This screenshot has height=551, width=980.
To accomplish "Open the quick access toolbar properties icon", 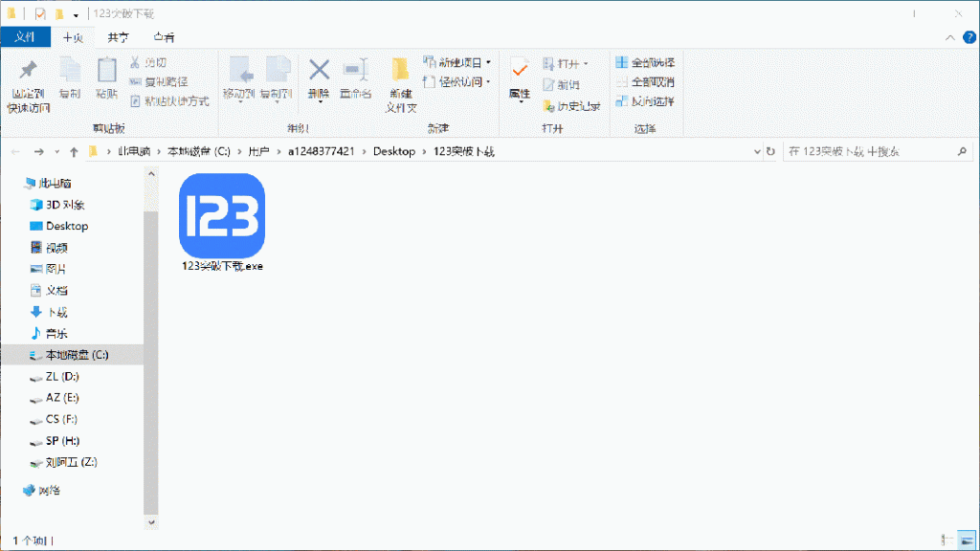I will (40, 13).
